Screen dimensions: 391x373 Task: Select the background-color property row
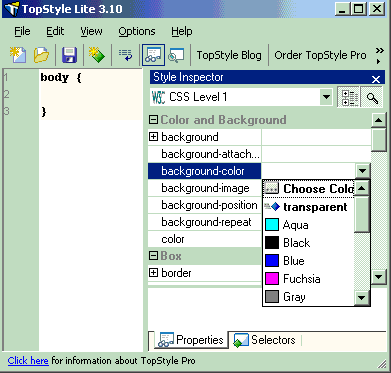coord(204,171)
